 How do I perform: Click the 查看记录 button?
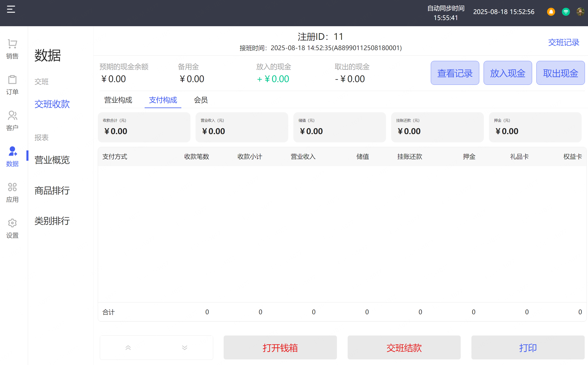pyautogui.click(x=455, y=73)
